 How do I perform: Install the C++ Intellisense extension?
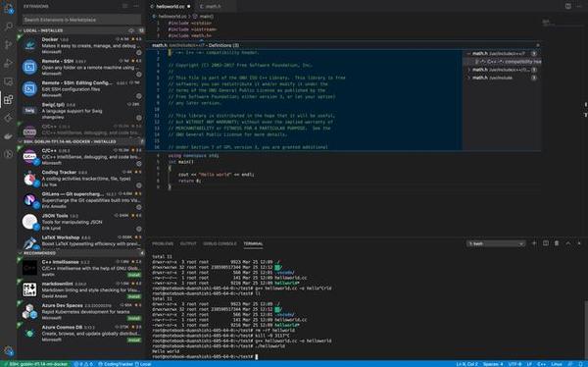coord(134,275)
